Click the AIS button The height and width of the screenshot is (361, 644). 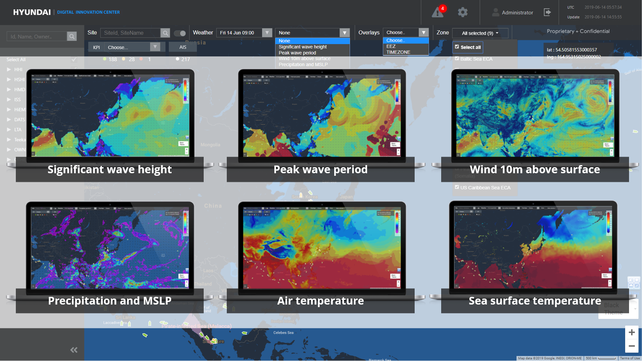183,47
